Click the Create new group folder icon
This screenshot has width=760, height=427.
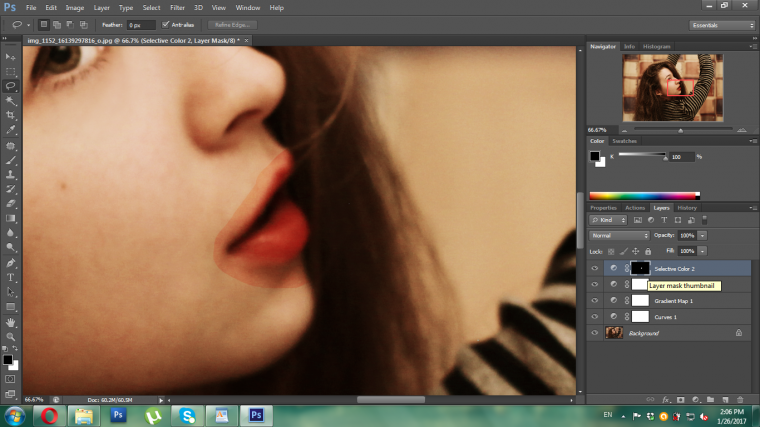click(710, 399)
